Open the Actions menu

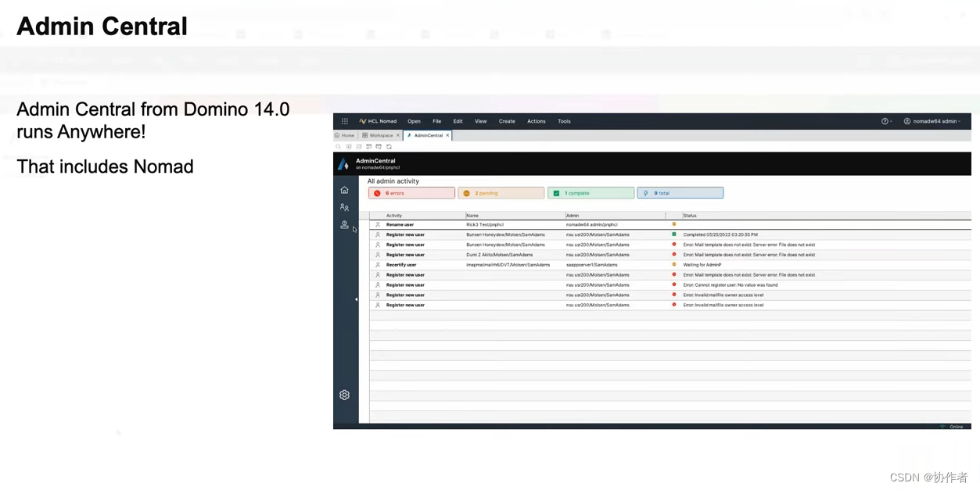pyautogui.click(x=537, y=121)
